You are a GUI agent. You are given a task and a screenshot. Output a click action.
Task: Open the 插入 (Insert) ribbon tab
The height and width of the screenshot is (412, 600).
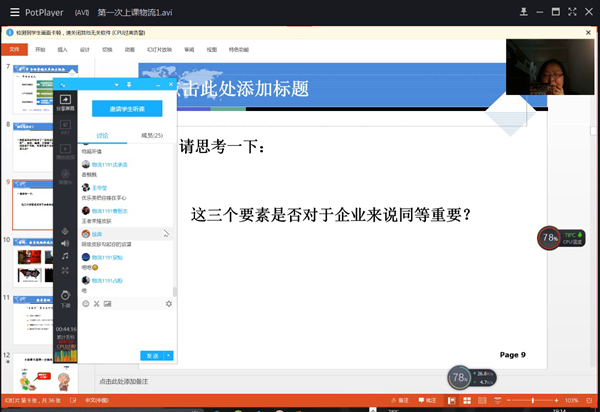(x=62, y=50)
